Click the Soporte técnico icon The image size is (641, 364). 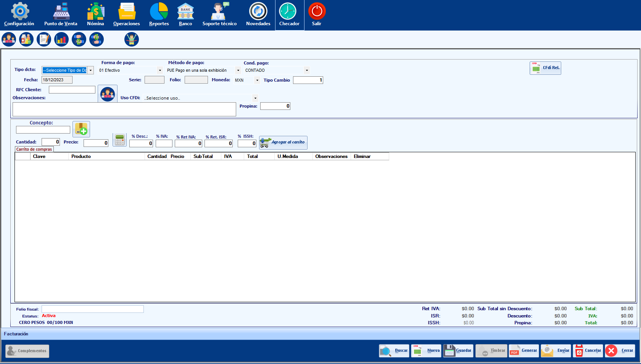pyautogui.click(x=219, y=15)
